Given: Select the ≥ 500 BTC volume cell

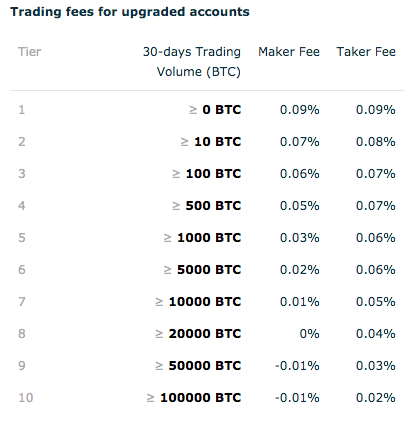Looking at the screenshot, I should 206,206.
